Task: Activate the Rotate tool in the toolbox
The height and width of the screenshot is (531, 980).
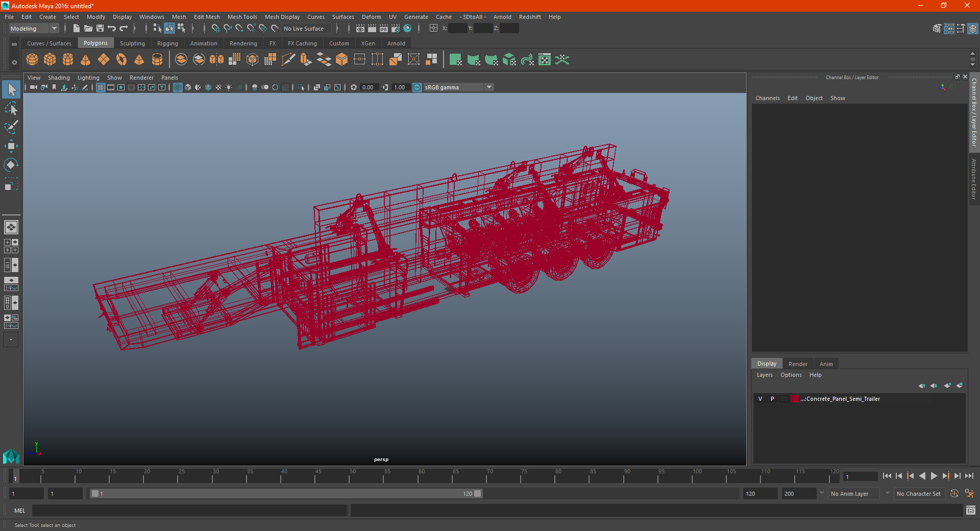Action: [11, 164]
